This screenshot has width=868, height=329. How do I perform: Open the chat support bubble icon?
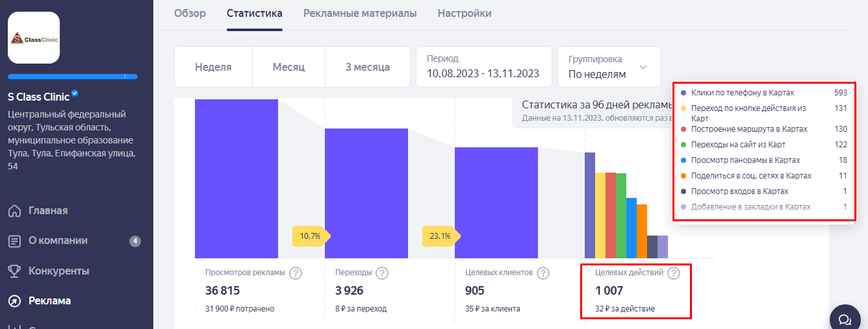pyautogui.click(x=845, y=319)
